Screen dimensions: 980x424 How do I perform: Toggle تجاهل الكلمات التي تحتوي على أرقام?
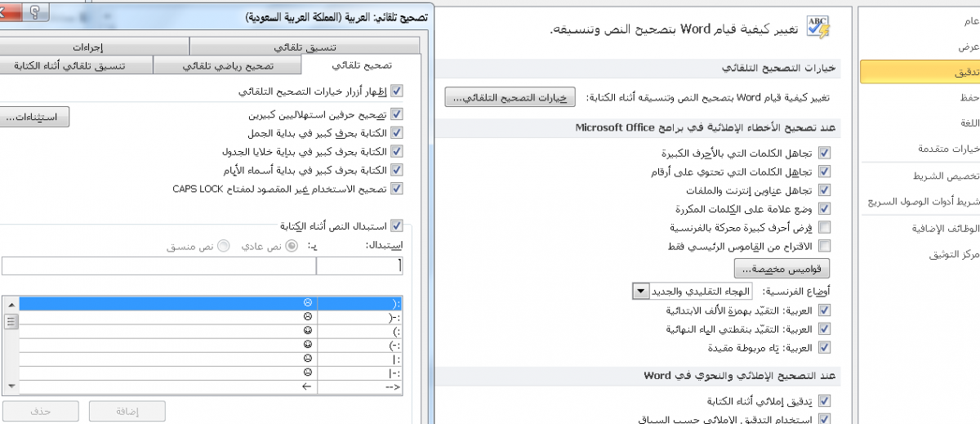pyautogui.click(x=824, y=172)
